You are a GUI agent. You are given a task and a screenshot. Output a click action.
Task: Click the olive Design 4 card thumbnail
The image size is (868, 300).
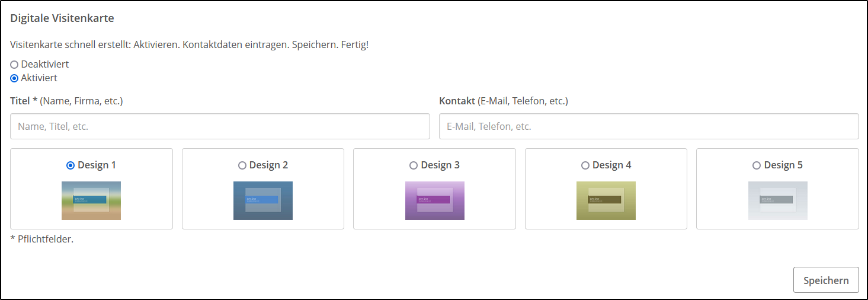606,200
